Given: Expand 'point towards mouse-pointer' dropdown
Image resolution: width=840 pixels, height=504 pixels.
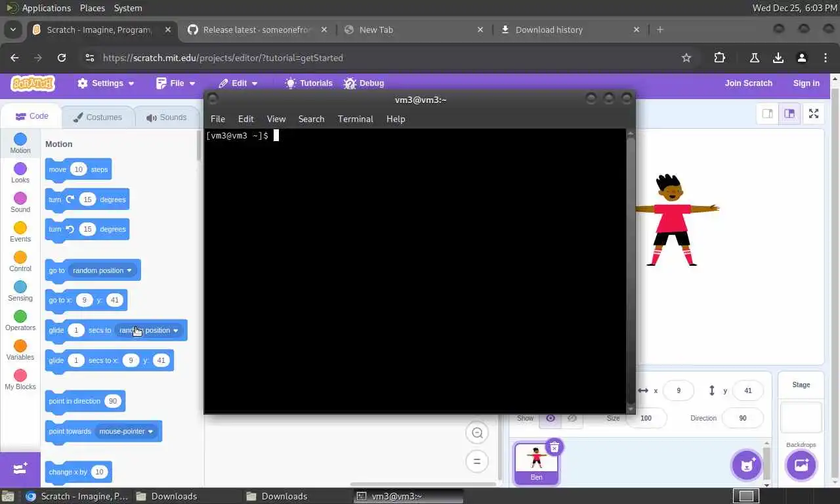Looking at the screenshot, I should [x=126, y=431].
